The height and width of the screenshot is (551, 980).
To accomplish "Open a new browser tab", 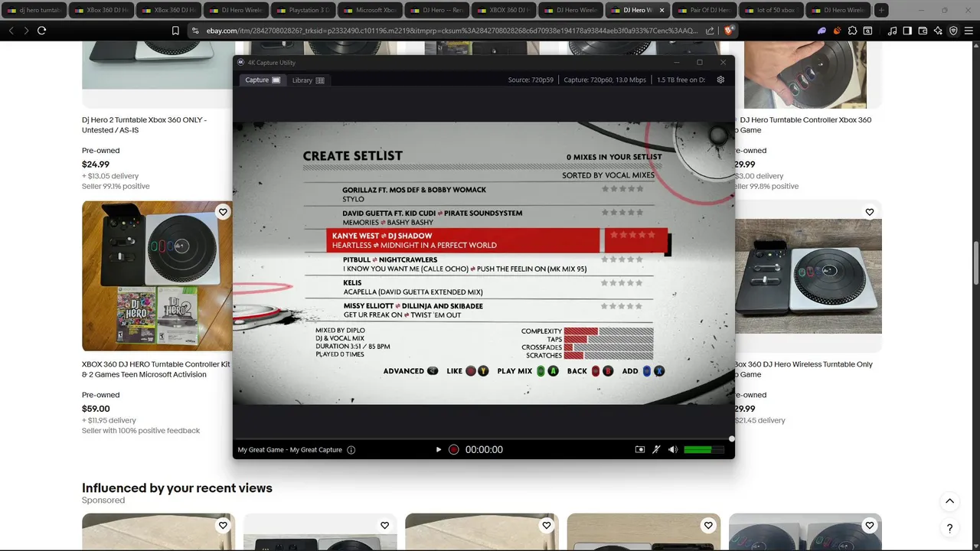I will click(x=882, y=10).
